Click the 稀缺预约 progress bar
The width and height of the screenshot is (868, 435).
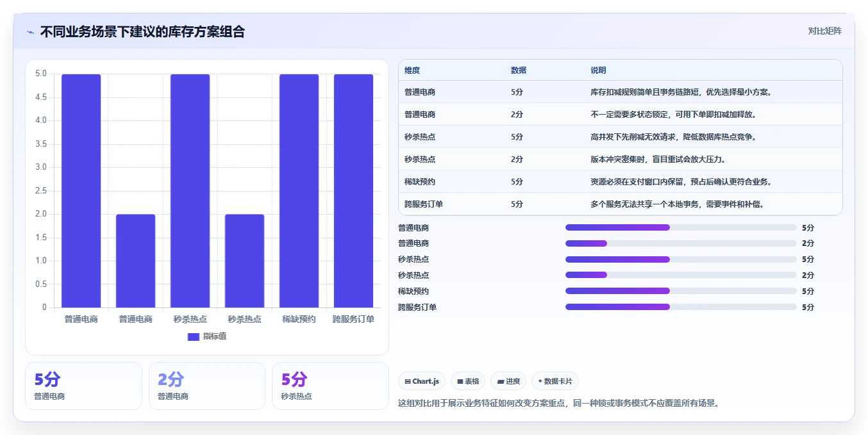(x=681, y=291)
